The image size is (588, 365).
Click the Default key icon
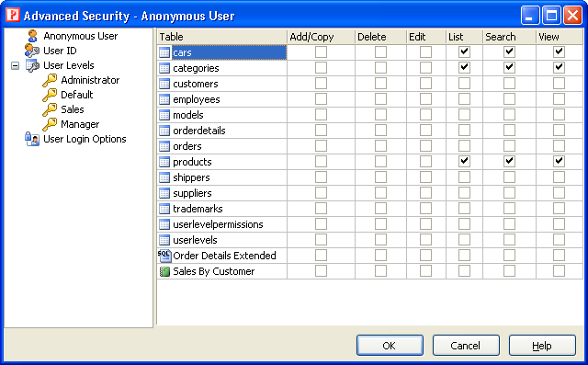click(x=50, y=95)
